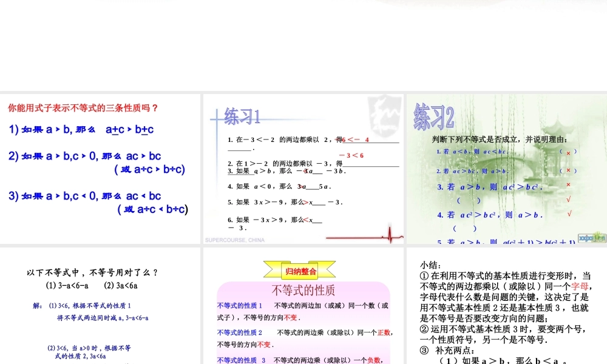Viewport: 607px width, 364px height.
Task: Open the 归纳整合 不等式的性质 slide
Action: (303, 306)
